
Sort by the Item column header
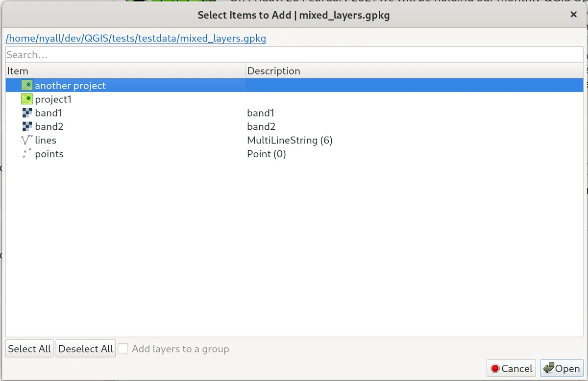(x=125, y=71)
